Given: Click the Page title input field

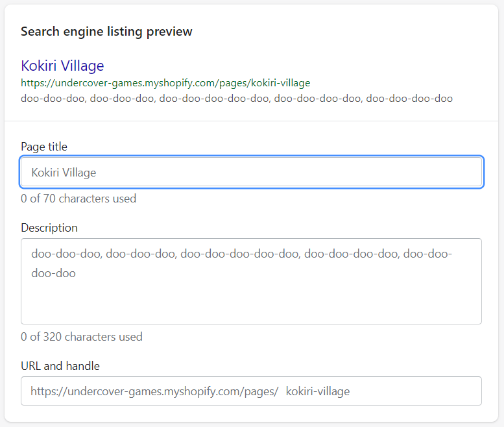Looking at the screenshot, I should [x=252, y=173].
